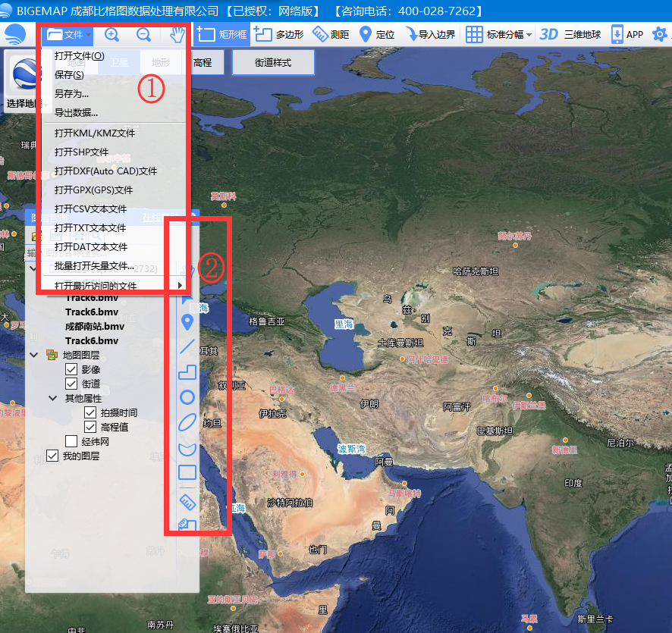Click the 高程 elevation button
Image resolution: width=672 pixels, height=633 pixels.
click(203, 62)
